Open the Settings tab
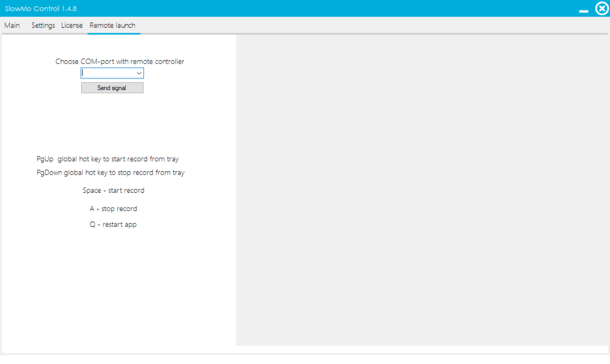This screenshot has height=364, width=610. [x=43, y=26]
